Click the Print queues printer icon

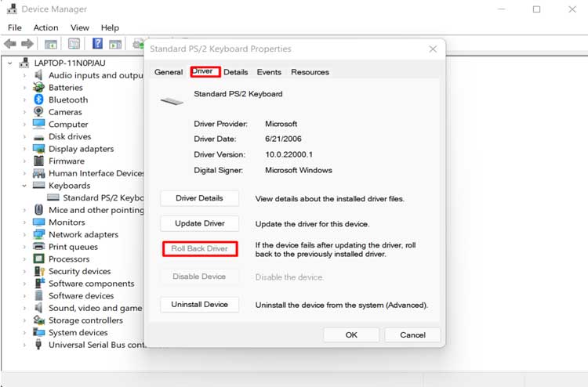[x=38, y=247]
